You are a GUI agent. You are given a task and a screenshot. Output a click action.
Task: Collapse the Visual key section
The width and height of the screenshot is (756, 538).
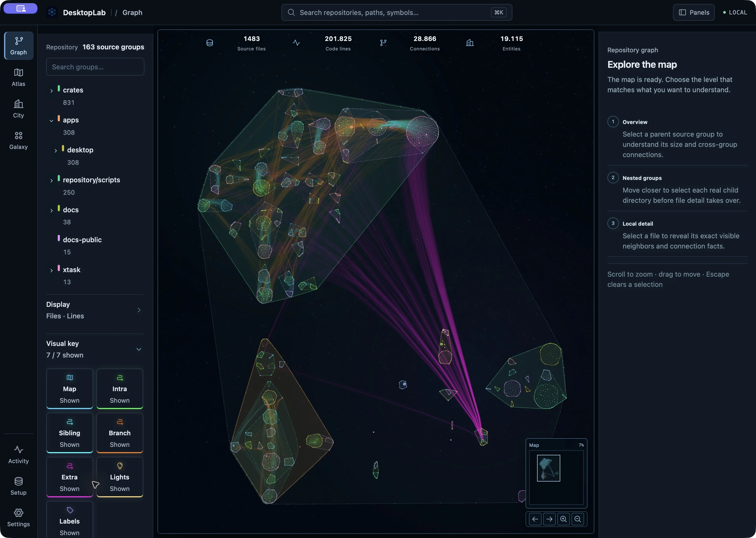[x=95, y=349]
